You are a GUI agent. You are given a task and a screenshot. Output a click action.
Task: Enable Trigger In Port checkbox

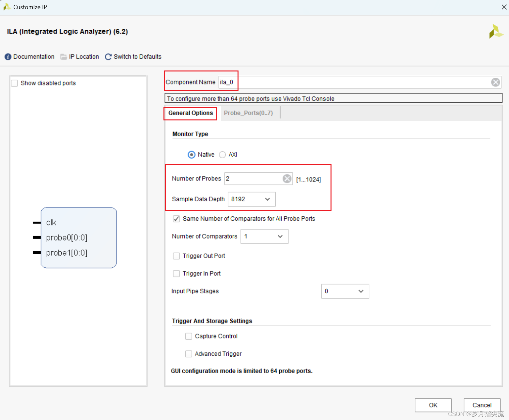pyautogui.click(x=176, y=273)
